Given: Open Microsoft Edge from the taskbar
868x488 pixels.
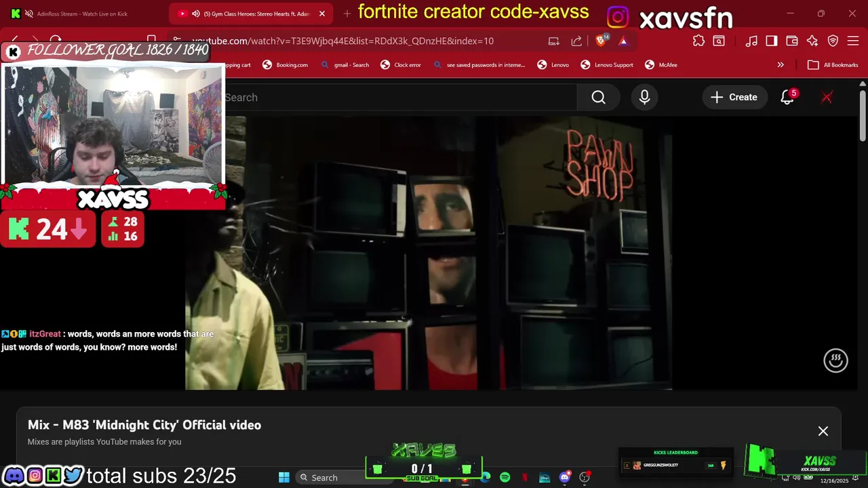Looking at the screenshot, I should coord(486,478).
